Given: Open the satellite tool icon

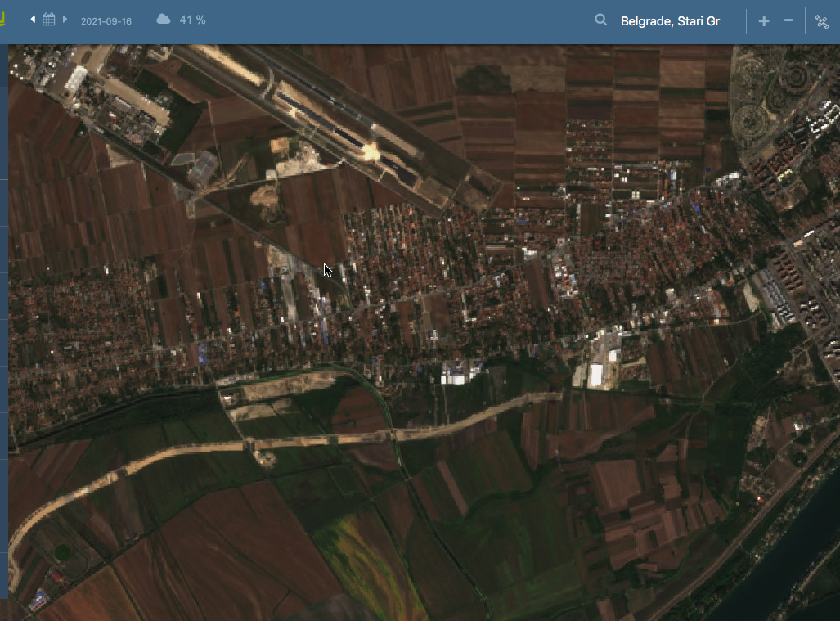Looking at the screenshot, I should (822, 21).
